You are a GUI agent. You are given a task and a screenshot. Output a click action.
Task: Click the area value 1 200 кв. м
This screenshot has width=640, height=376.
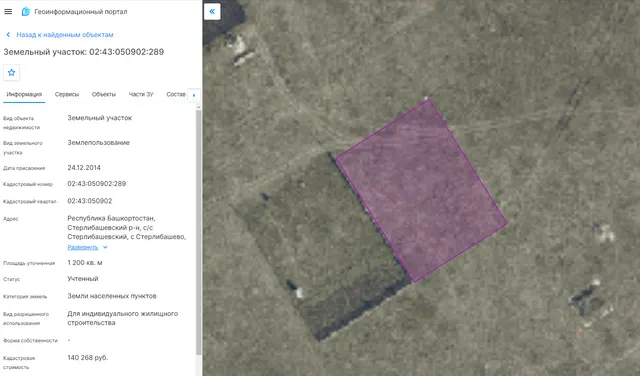pyautogui.click(x=85, y=263)
